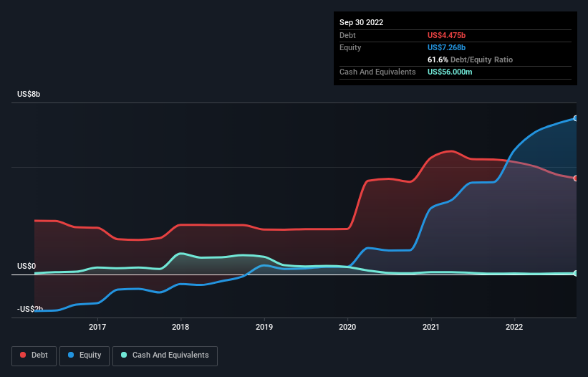
Task: Toggle the Equity series legend button
Action: pyautogui.click(x=85, y=355)
